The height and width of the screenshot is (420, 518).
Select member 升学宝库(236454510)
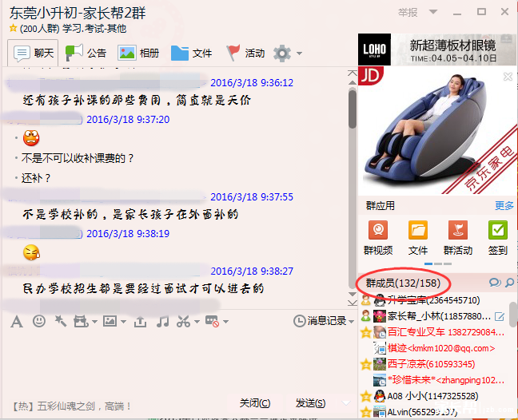point(434,300)
